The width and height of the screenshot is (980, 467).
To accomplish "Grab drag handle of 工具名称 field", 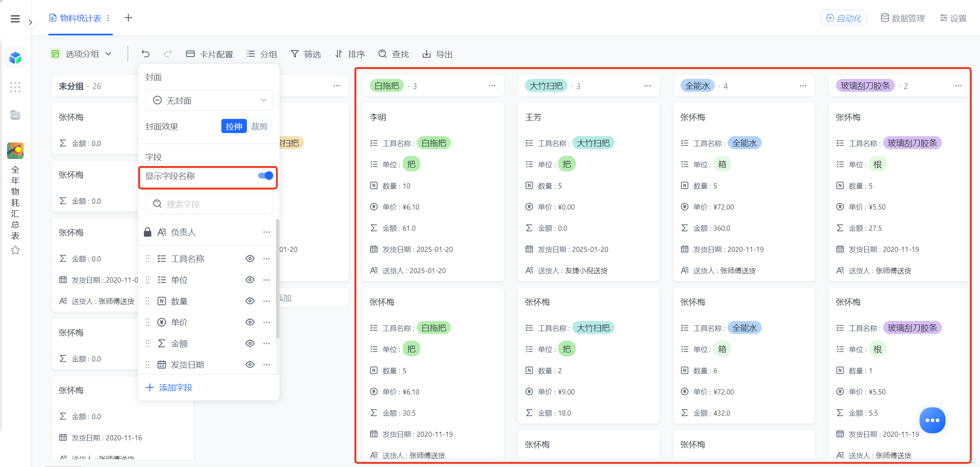I will 148,259.
